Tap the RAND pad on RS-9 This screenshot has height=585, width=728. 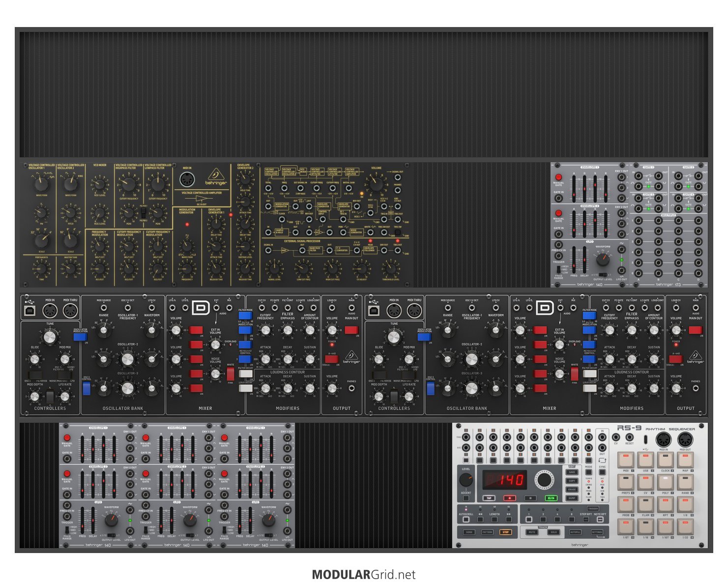pos(685,482)
